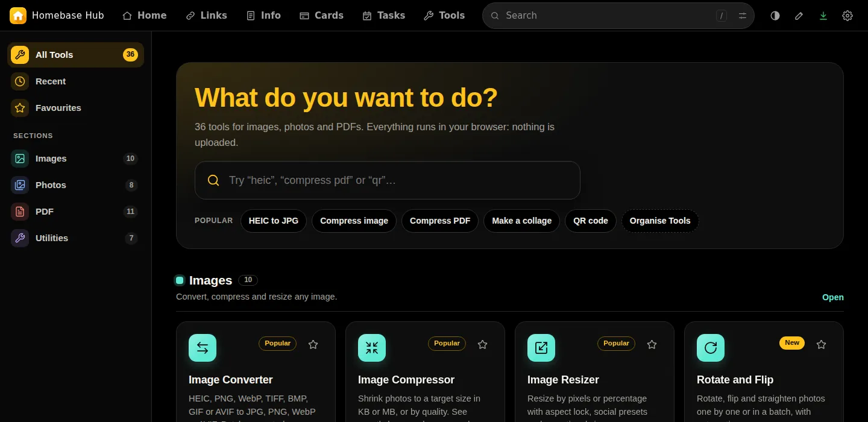Image resolution: width=868 pixels, height=422 pixels.
Task: Select All Tools in the sidebar
Action: click(75, 55)
